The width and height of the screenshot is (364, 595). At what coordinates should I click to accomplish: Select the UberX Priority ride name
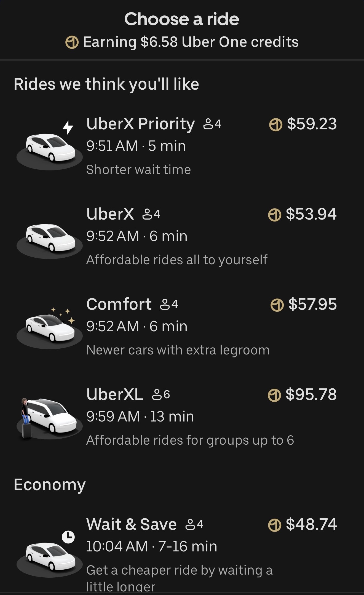click(x=140, y=124)
